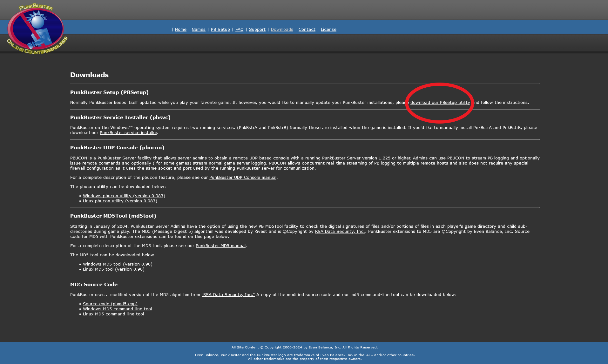Click the copyright 2000-2024 Even Balance footer text
The image size is (608, 364).
point(305,347)
